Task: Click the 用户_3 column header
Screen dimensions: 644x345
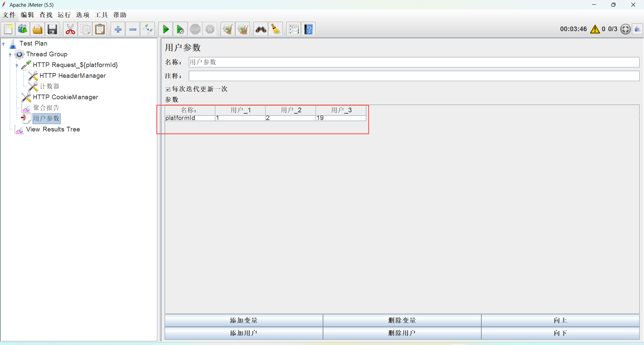Action: [341, 110]
